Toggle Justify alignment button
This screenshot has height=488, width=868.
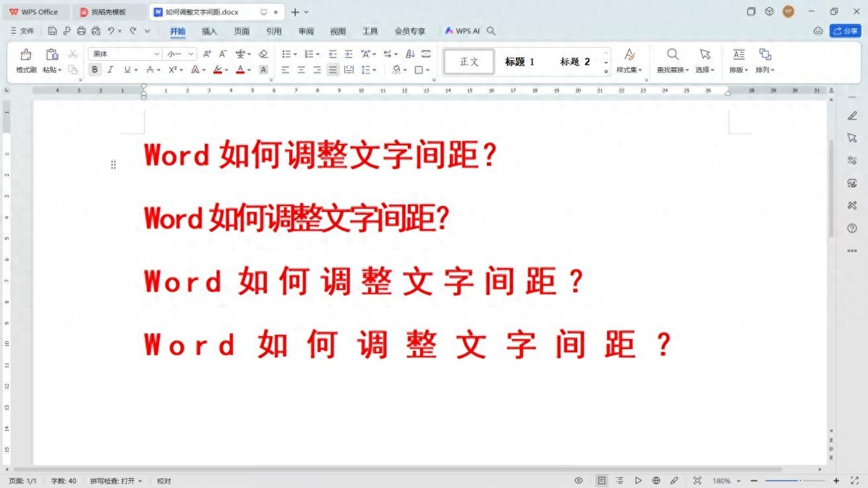pos(333,70)
